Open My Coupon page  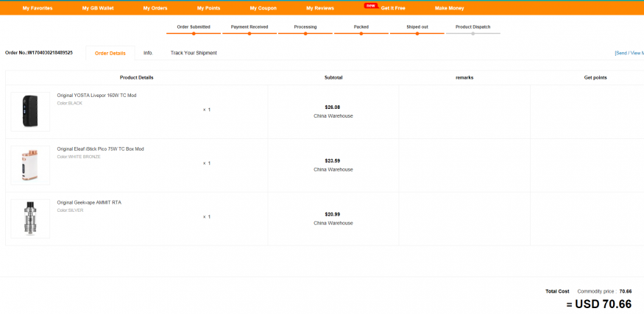tap(263, 8)
